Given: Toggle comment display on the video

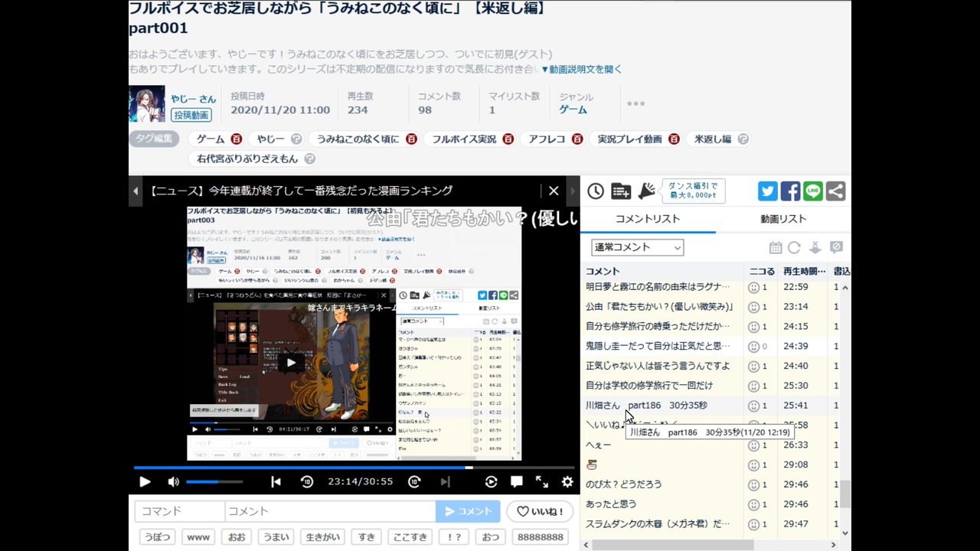Looking at the screenshot, I should click(x=517, y=481).
